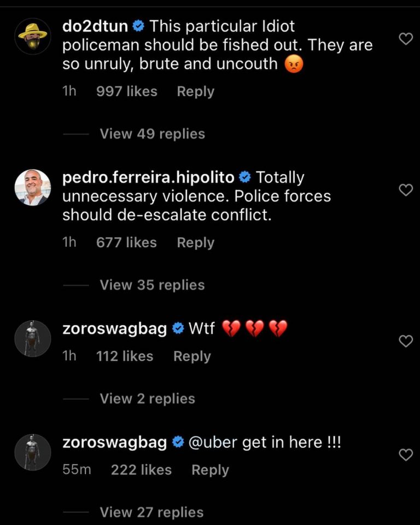
Task: Heart the "@uber get in here" comment
Action: (x=405, y=455)
